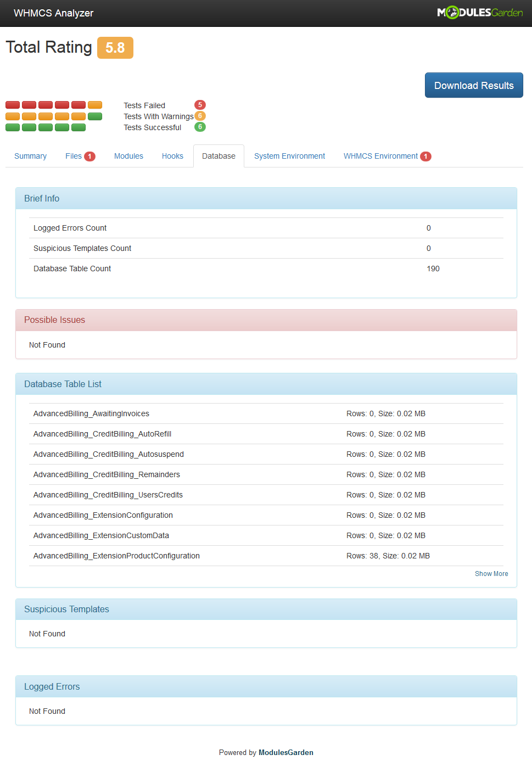Open the ModulesGarden footer link
This screenshot has width=532, height=766.
click(286, 753)
